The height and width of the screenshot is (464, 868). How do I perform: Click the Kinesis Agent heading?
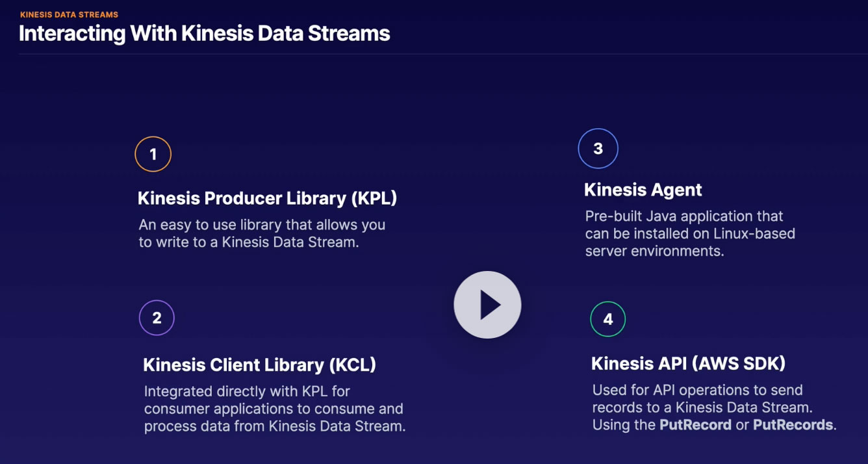click(643, 190)
